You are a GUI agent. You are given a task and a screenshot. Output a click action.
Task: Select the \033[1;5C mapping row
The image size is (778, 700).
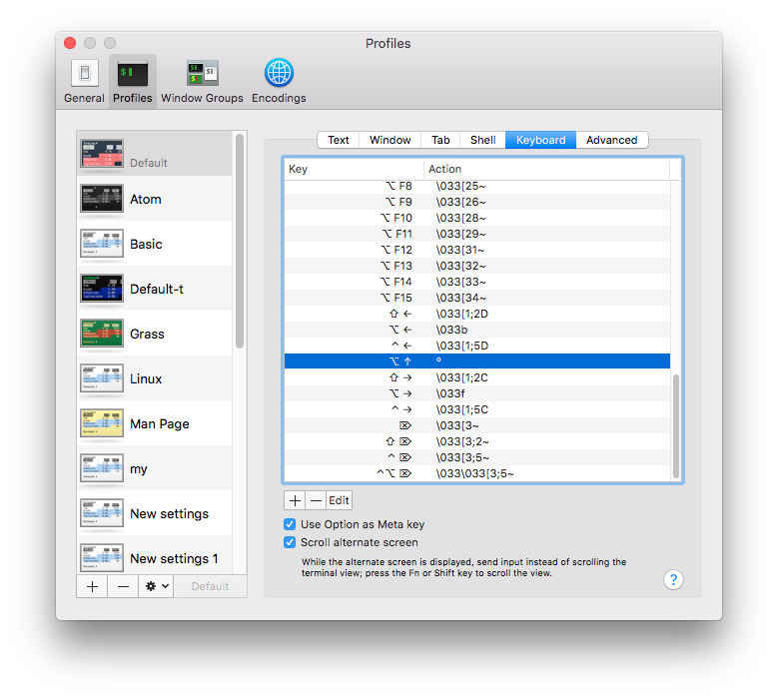[x=476, y=409]
